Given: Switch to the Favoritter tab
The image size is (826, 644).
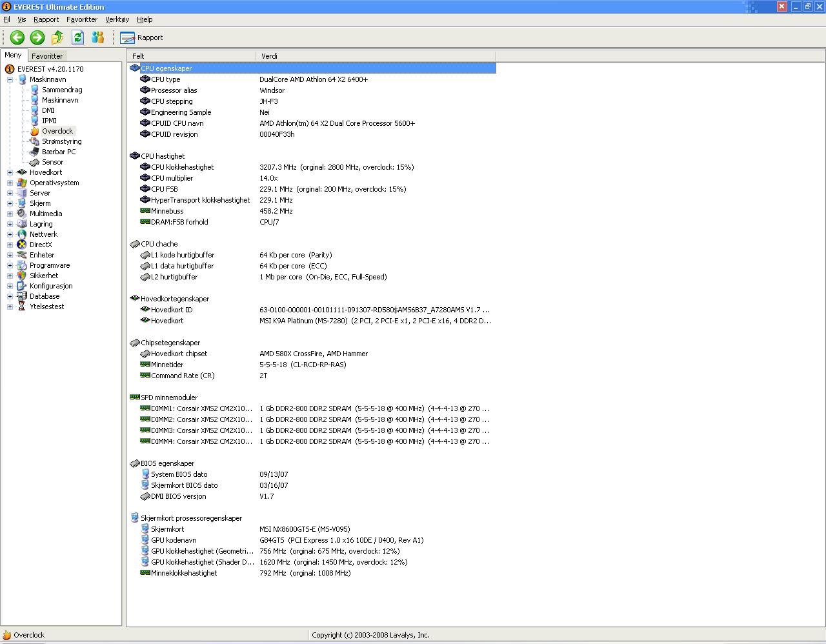Looking at the screenshot, I should coord(47,56).
